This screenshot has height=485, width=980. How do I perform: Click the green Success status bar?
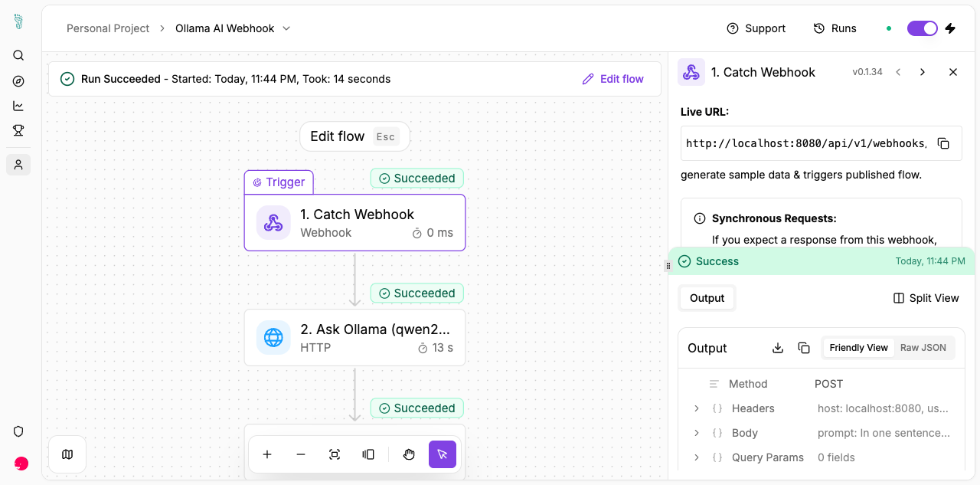[x=822, y=261]
